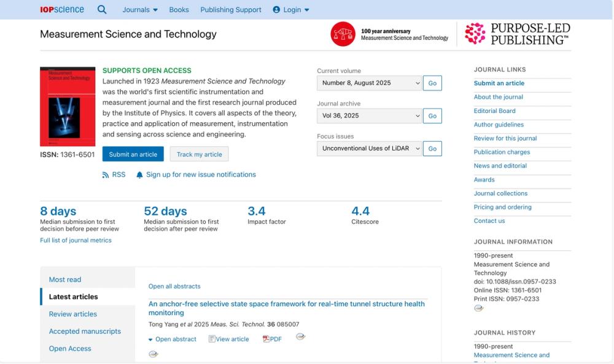Click the user account icon beside Login

(276, 10)
